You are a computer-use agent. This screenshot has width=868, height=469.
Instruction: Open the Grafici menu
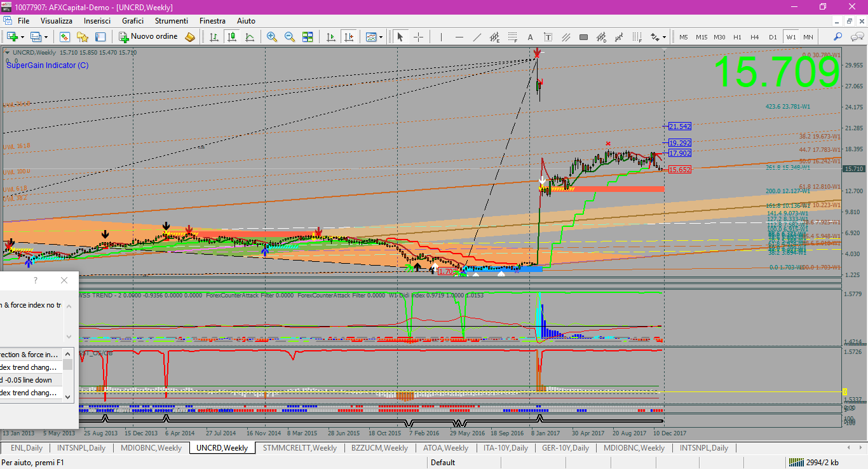click(x=133, y=21)
